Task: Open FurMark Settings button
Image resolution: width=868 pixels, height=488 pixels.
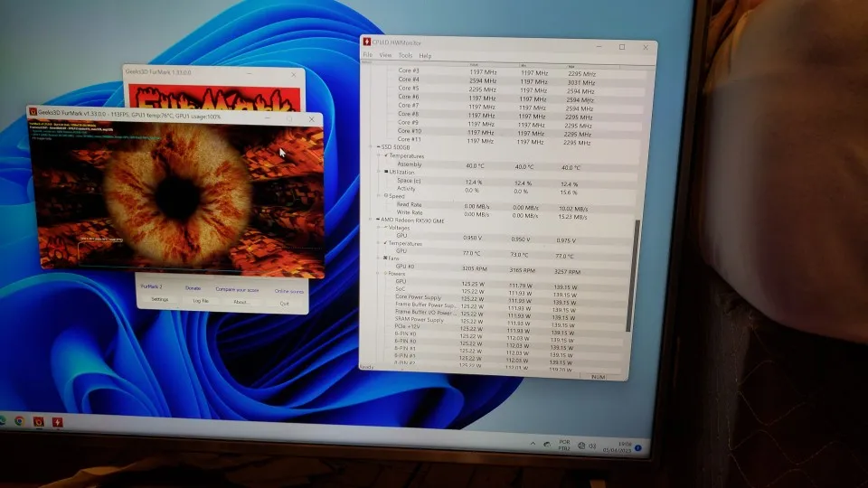Action: 160,299
